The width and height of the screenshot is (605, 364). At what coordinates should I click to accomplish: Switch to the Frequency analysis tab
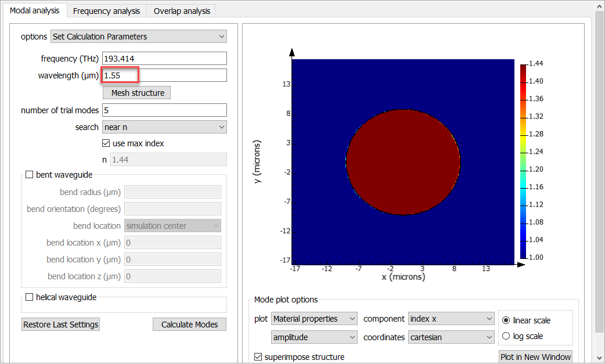106,10
